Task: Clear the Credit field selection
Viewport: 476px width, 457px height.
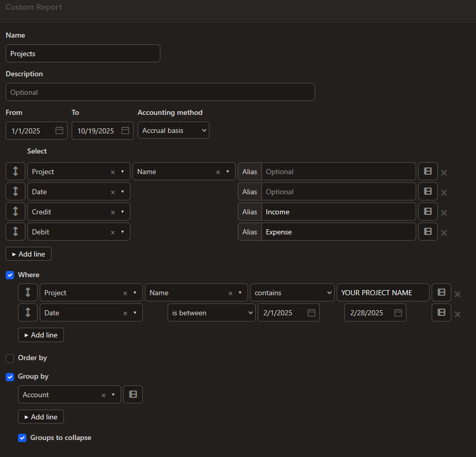Action: pyautogui.click(x=112, y=213)
